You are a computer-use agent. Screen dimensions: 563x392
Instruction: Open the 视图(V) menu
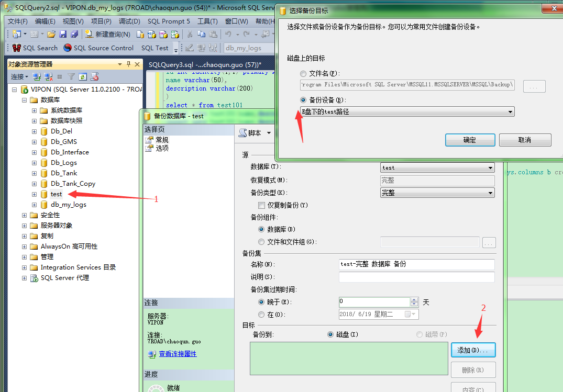[73, 21]
